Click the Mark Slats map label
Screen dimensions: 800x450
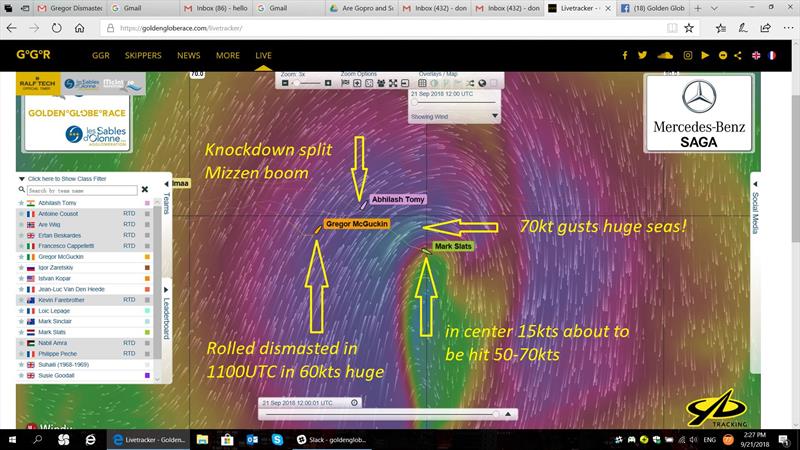[453, 246]
